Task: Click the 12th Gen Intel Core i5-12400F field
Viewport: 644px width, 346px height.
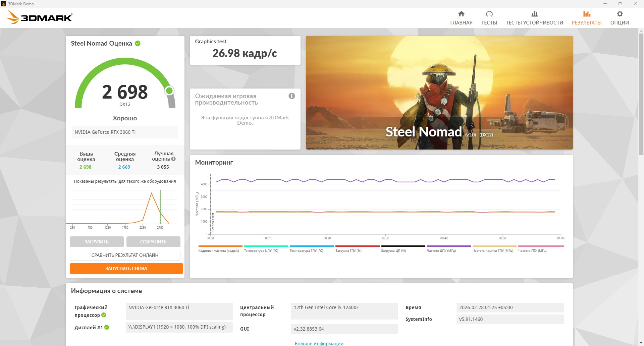Action: pyautogui.click(x=344, y=311)
